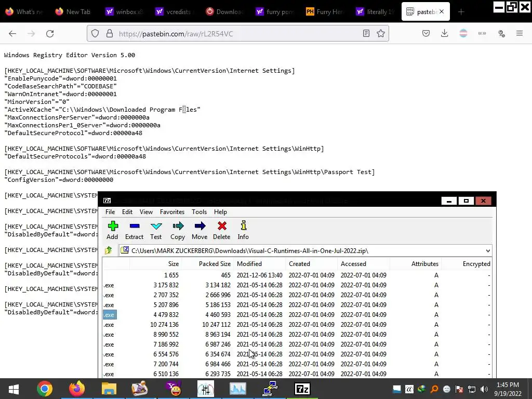Open the Favorites menu in 7-Zip

(x=172, y=212)
